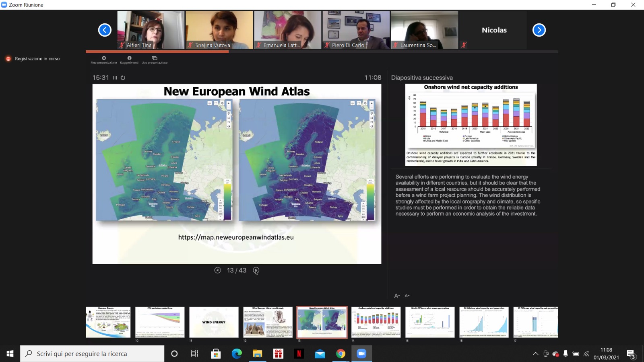Select Nicolas participant tile

[494, 30]
